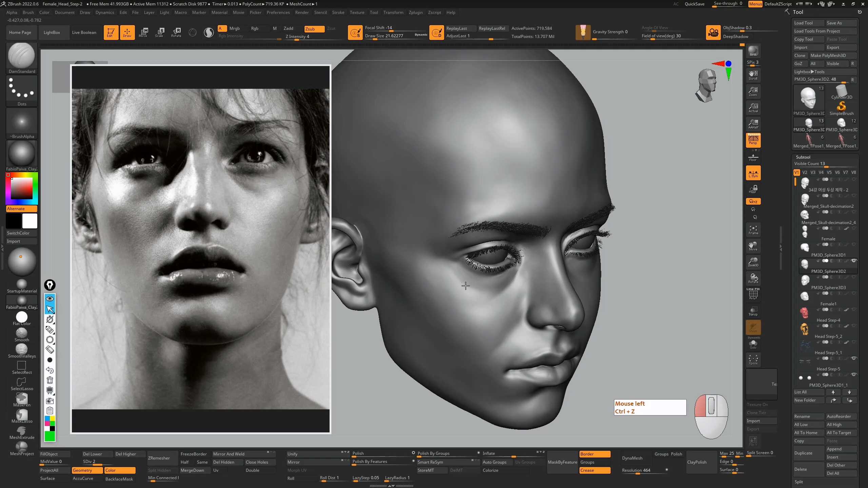Expand Lightbox Tools listing
The width and height of the screenshot is (868, 488).
pos(809,72)
